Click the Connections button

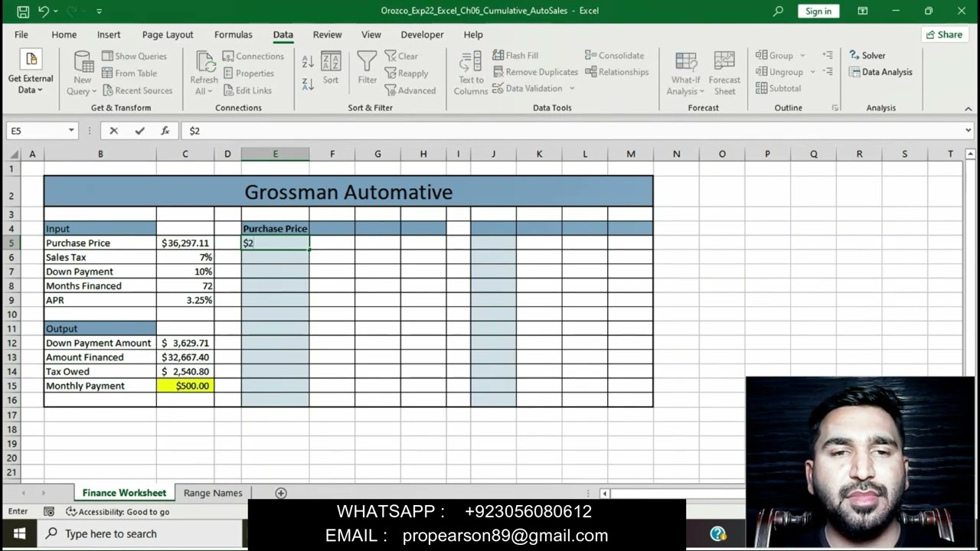pyautogui.click(x=253, y=56)
